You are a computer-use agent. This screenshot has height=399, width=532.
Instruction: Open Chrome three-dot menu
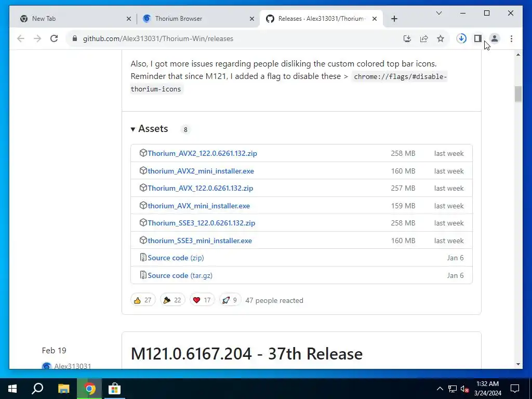pyautogui.click(x=511, y=38)
